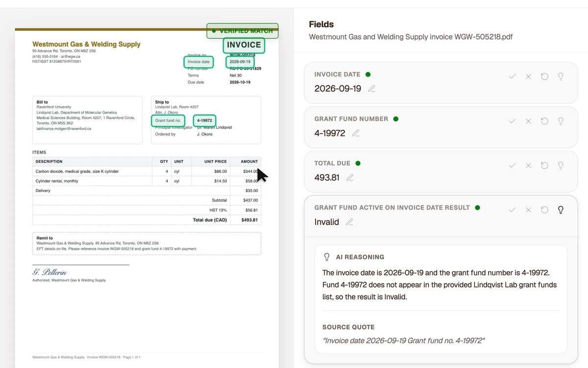
Task: Accept the Total Due field
Action: (512, 165)
